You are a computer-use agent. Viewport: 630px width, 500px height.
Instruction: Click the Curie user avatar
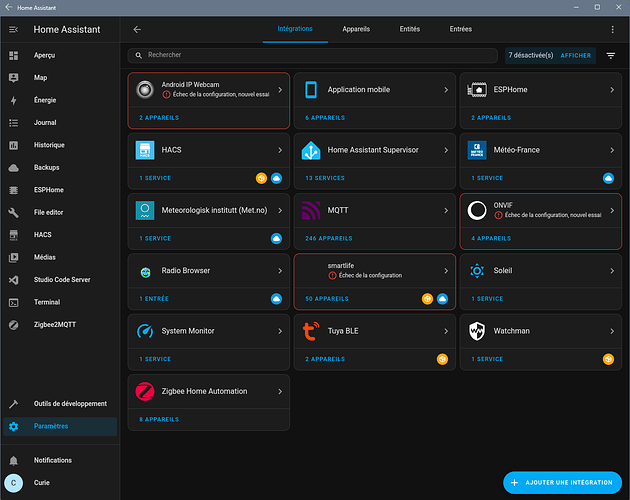pos(14,483)
